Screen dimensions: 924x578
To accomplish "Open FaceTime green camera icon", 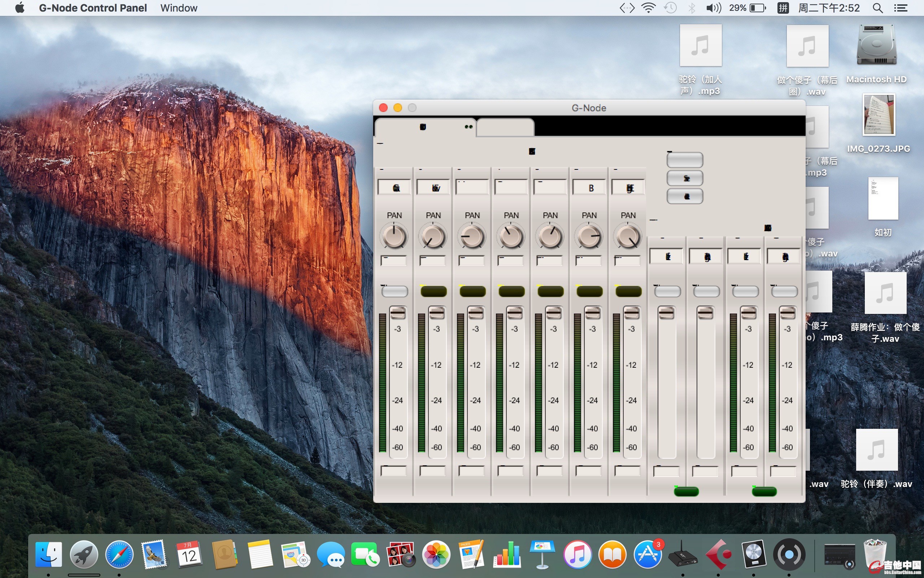I will 365,554.
